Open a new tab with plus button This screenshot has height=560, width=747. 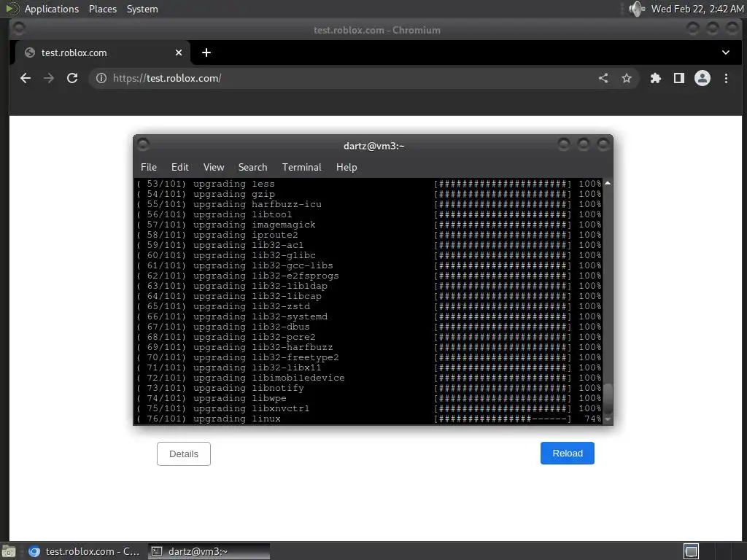(x=206, y=52)
